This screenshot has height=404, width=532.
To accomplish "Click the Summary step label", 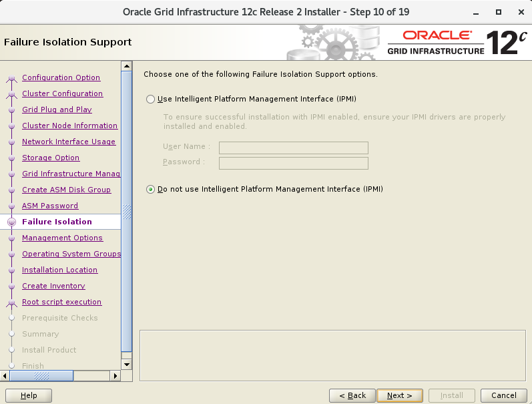I will coord(40,334).
